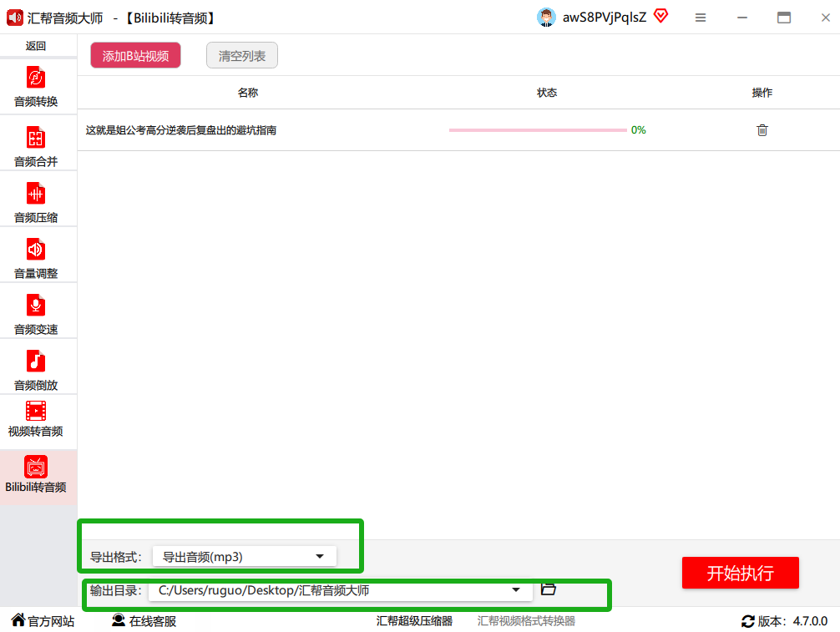Delete the listed video with the trash icon
This screenshot has width=840, height=632.
pos(762,130)
